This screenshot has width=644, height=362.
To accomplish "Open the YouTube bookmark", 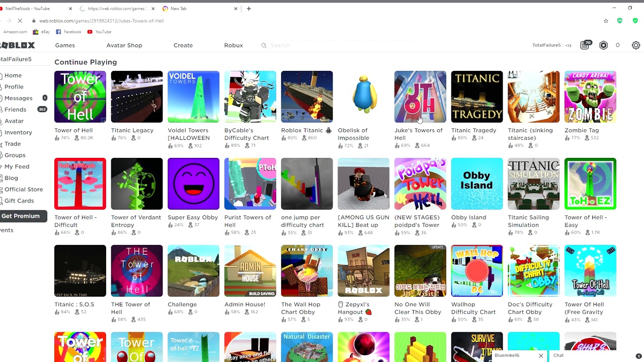I will 99,32.
